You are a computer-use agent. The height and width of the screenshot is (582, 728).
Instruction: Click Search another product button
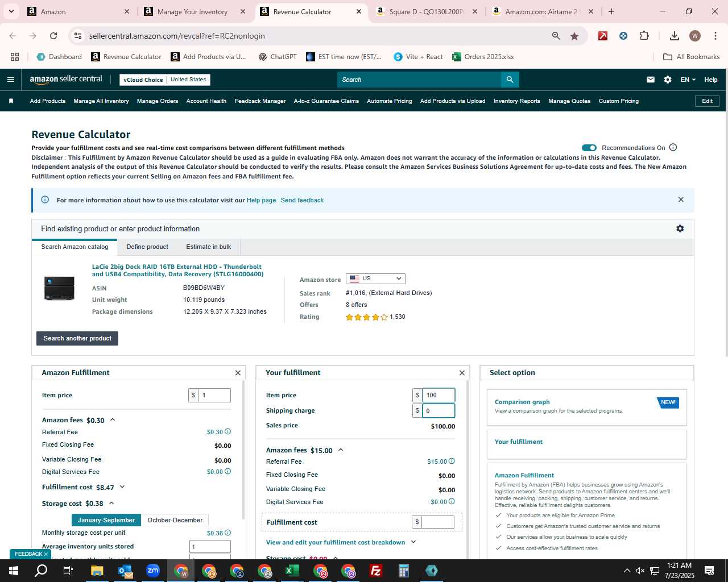tap(77, 338)
